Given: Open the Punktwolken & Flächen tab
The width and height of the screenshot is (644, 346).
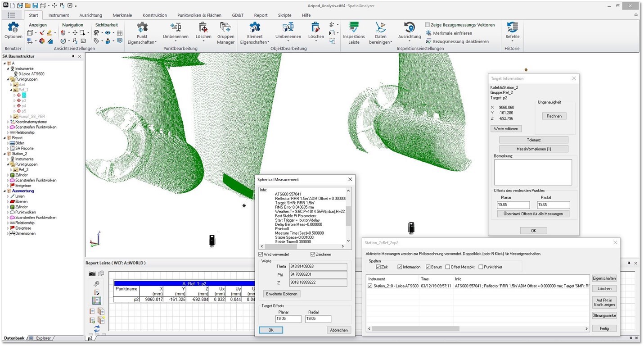Looking at the screenshot, I should coord(199,15).
